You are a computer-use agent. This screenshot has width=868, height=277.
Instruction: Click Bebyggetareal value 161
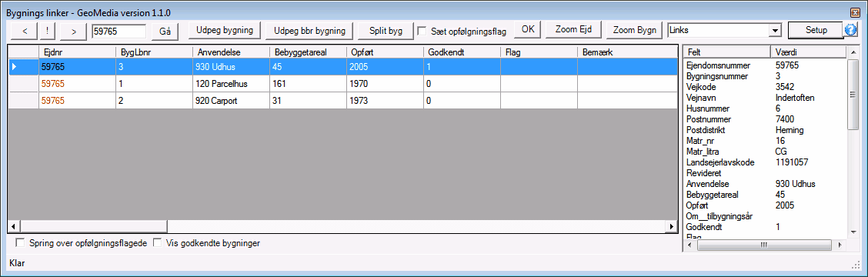click(x=308, y=84)
